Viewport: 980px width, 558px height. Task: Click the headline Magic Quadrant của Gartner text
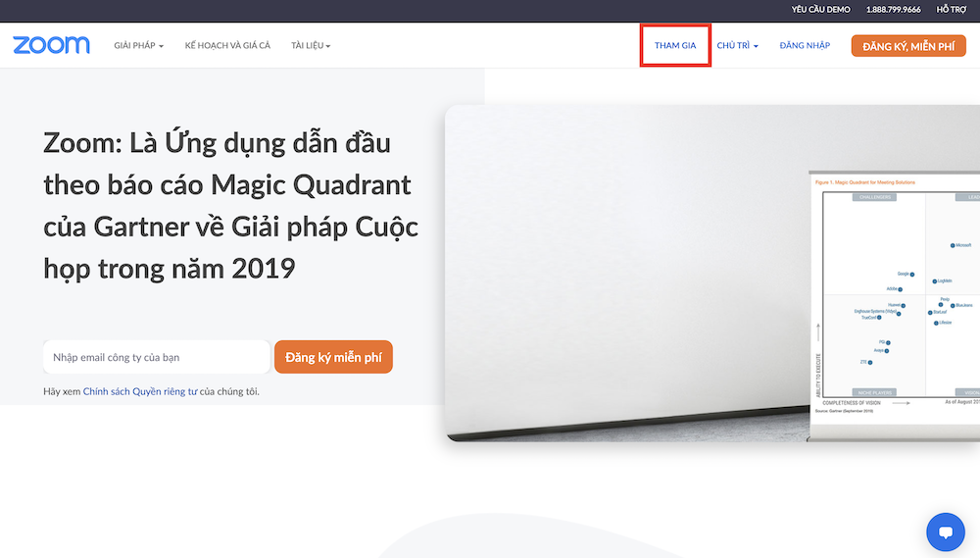click(230, 206)
